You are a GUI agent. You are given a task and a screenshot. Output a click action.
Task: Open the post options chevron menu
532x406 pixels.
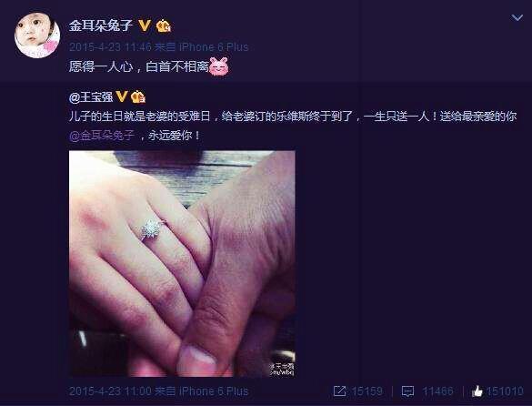coord(517,17)
